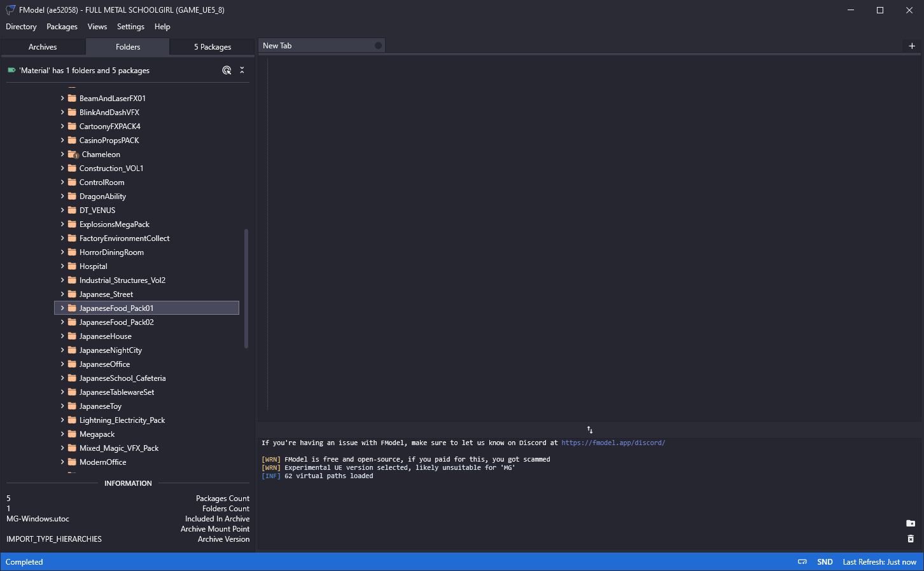Switch to the Archives tab

pos(43,47)
